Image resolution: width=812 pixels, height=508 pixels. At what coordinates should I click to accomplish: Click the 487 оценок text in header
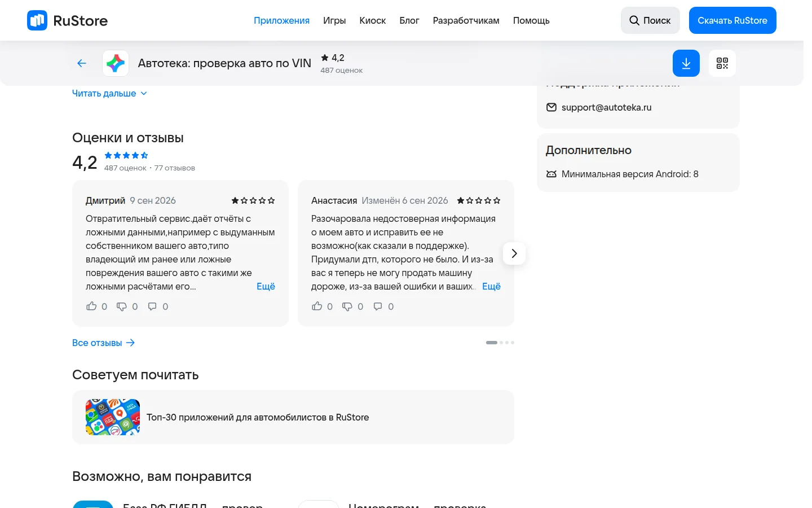(341, 71)
